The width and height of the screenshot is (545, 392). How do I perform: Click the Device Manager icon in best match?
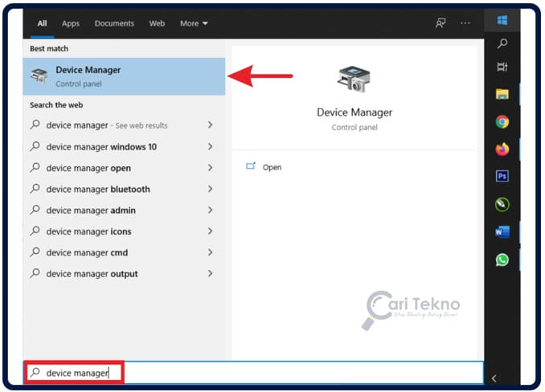39,76
